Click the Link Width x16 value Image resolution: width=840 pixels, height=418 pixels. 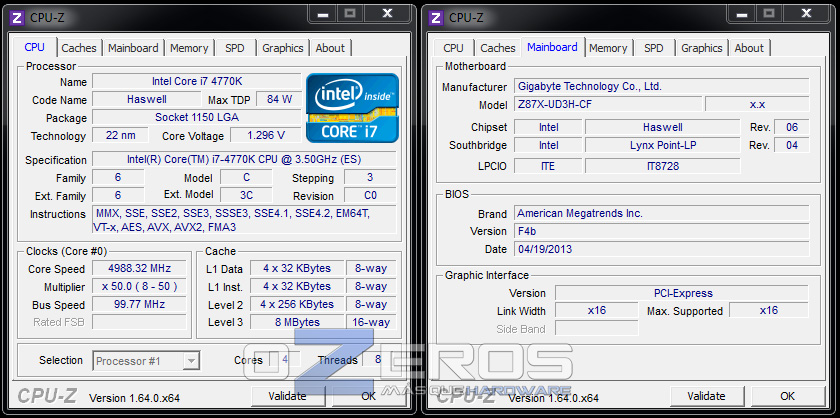[x=597, y=310]
